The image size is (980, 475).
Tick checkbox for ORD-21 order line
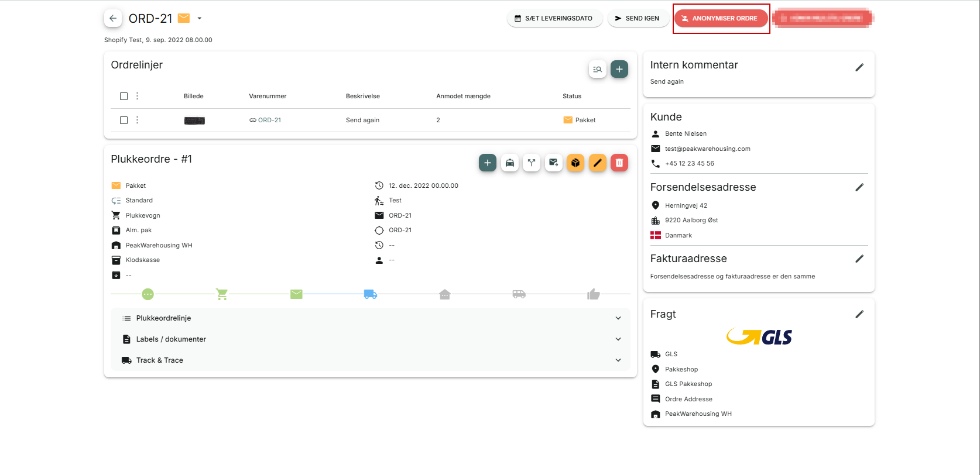coord(124,120)
